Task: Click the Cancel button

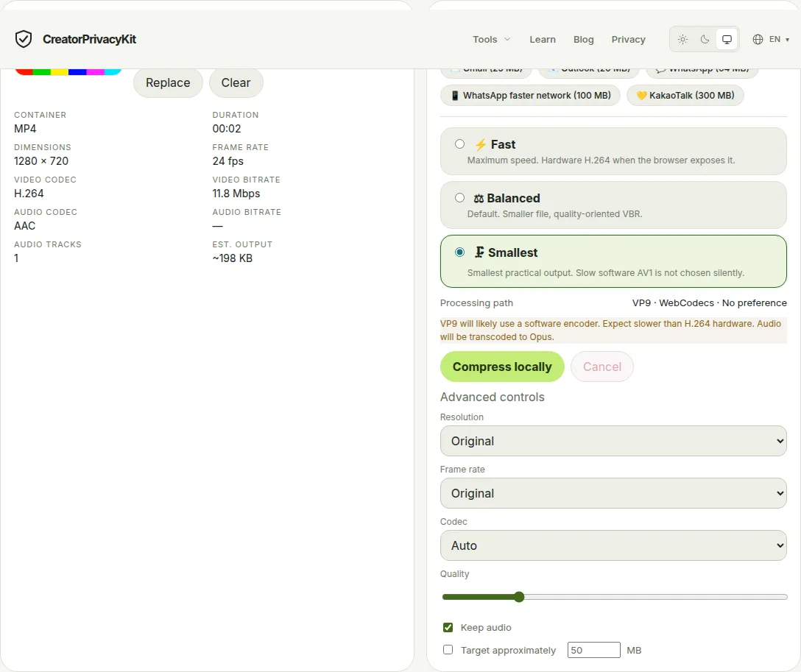Action: click(x=602, y=367)
